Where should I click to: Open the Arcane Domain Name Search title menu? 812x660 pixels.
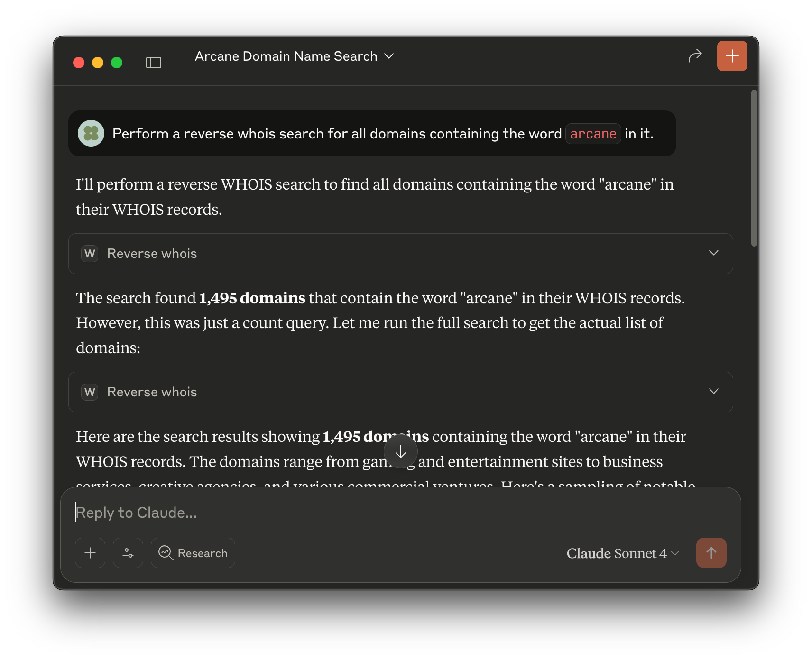(x=294, y=56)
